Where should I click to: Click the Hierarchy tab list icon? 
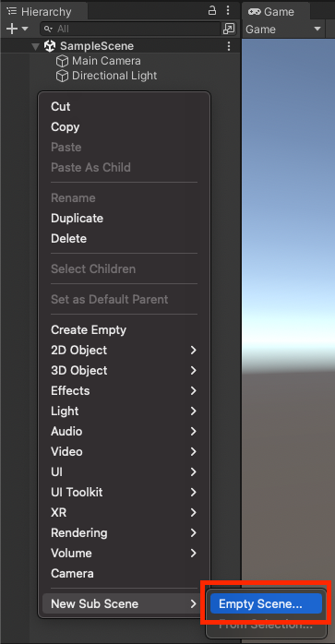click(12, 11)
